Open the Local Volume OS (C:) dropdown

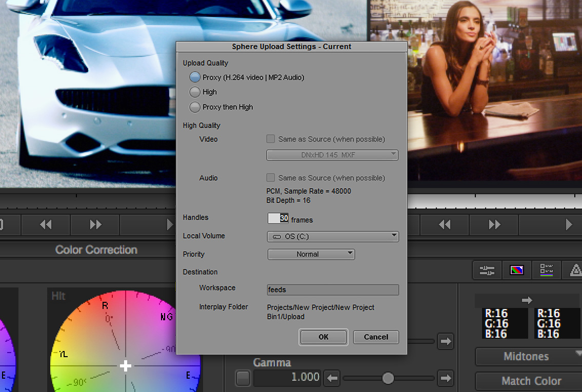click(333, 236)
